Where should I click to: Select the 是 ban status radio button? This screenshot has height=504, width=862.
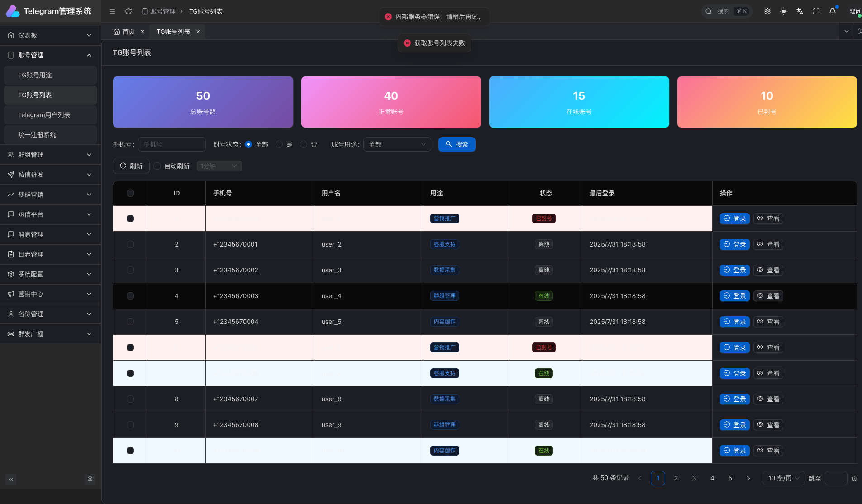(279, 144)
